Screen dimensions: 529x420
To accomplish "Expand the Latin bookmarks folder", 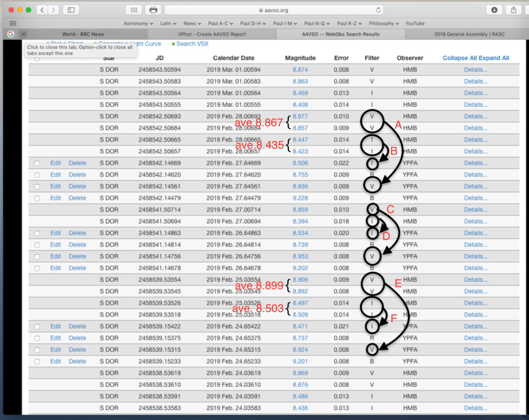I will coord(168,23).
